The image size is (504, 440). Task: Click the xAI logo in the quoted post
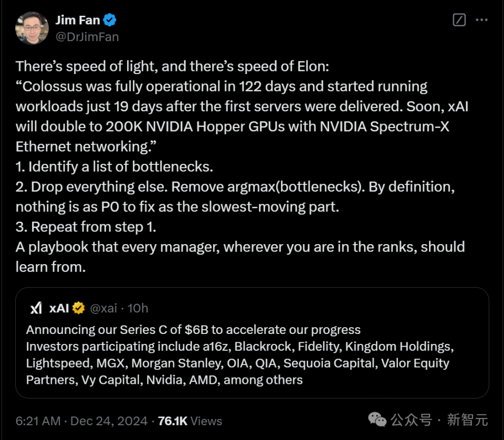pos(36,308)
